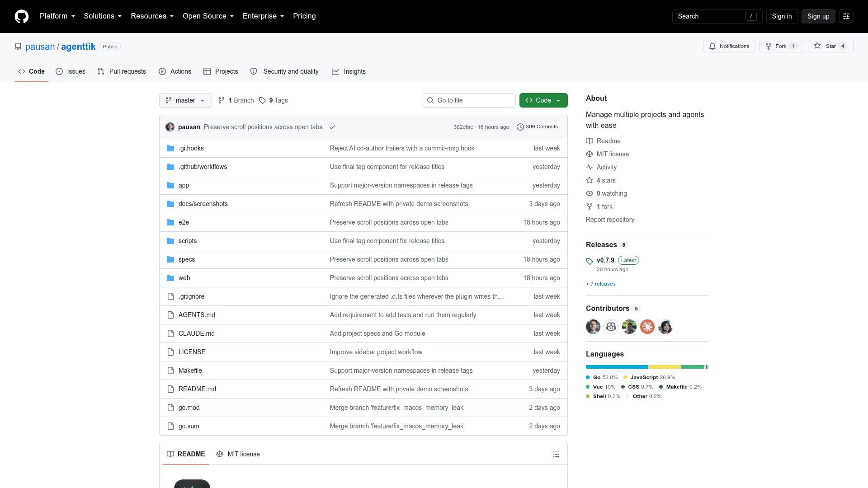Click the MIT license scale icon in About
868x488 pixels.
[590, 154]
